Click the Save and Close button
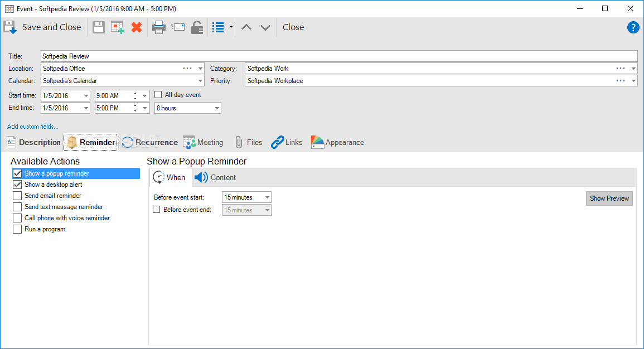644x349 pixels. click(43, 27)
